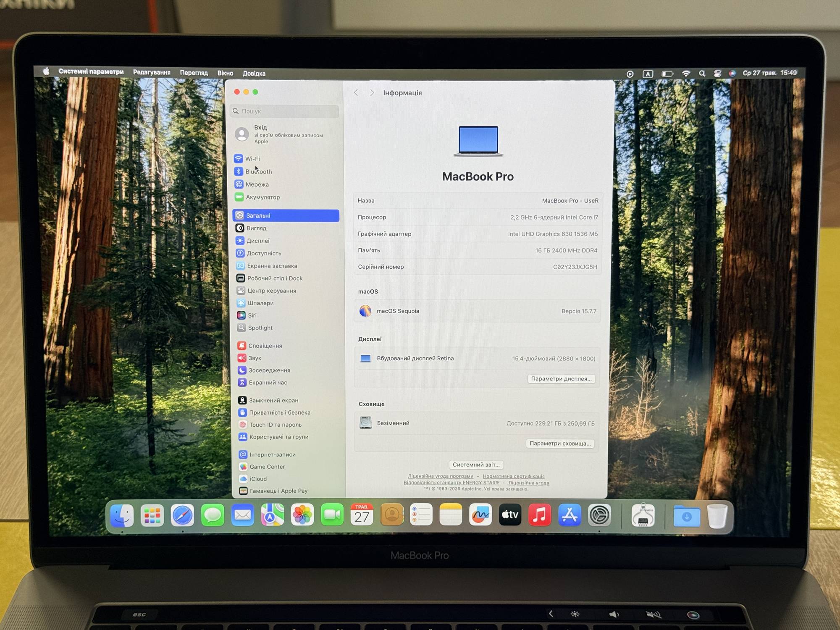Open Photos from the Dock
Viewport: 840px width, 630px height.
[302, 514]
